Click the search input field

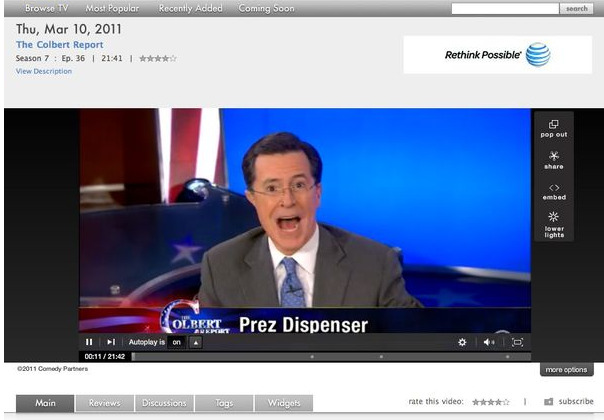[x=505, y=8]
